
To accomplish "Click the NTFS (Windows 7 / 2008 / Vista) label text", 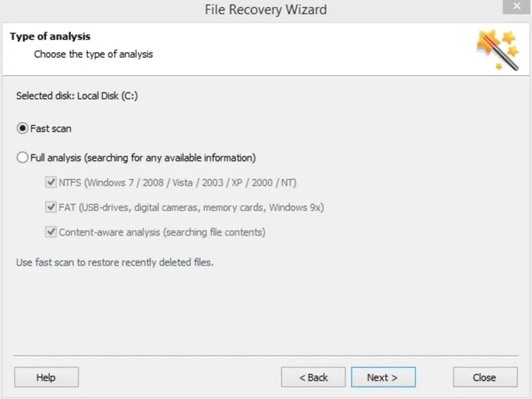I will click(x=178, y=182).
